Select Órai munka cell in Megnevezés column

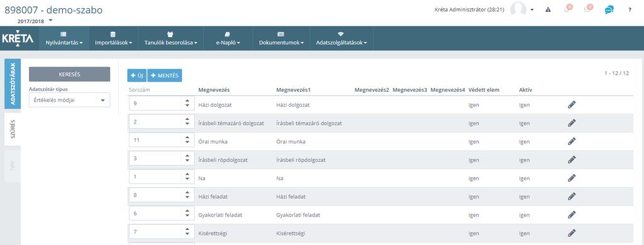(213, 141)
